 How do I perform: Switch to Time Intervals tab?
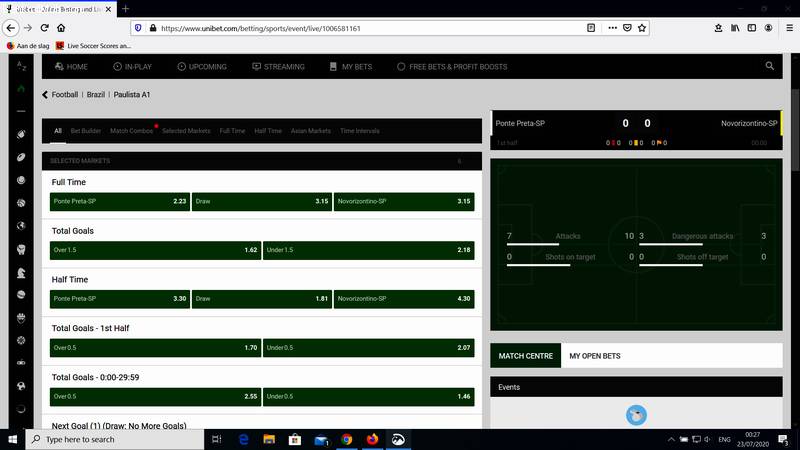[x=360, y=131]
